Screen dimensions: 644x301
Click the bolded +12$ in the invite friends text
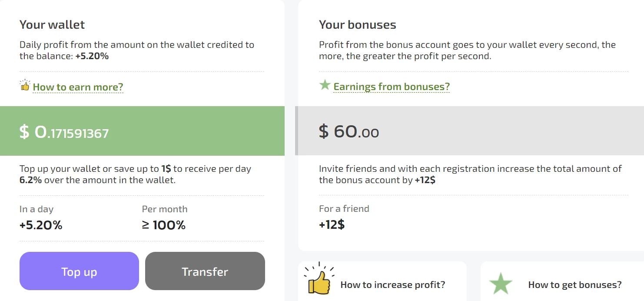pyautogui.click(x=425, y=180)
